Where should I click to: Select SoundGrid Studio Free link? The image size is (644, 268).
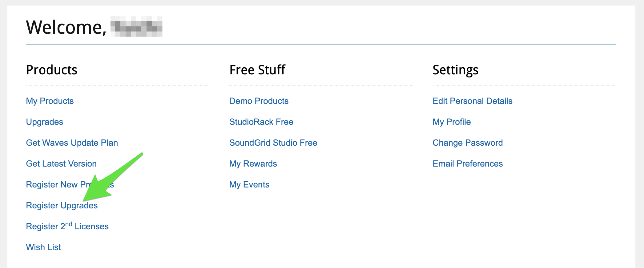pyautogui.click(x=273, y=143)
